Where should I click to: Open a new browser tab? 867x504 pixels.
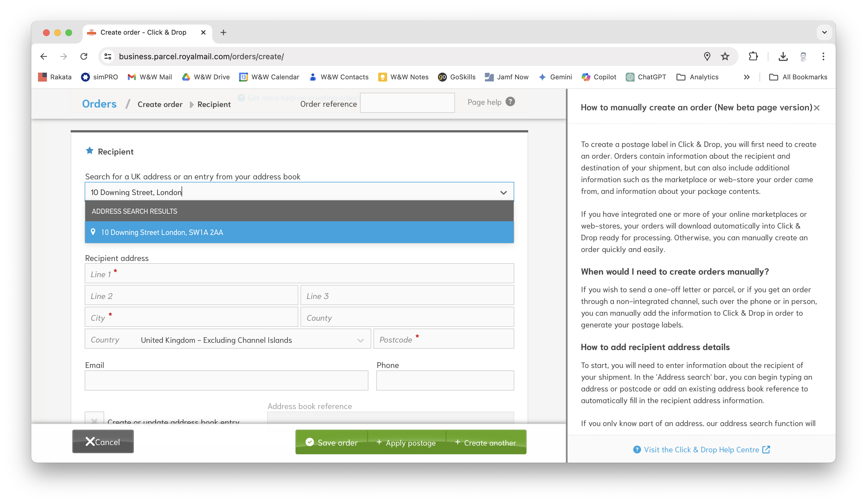(223, 32)
